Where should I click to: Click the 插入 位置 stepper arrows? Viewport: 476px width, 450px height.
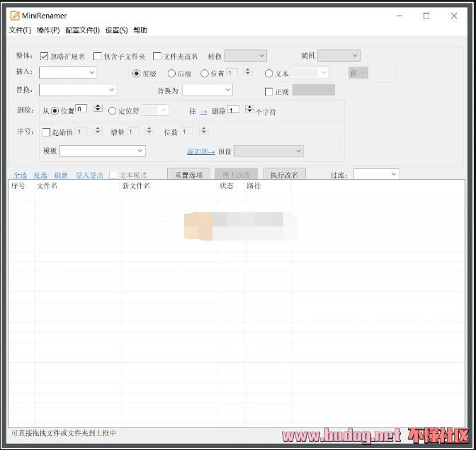pos(248,72)
